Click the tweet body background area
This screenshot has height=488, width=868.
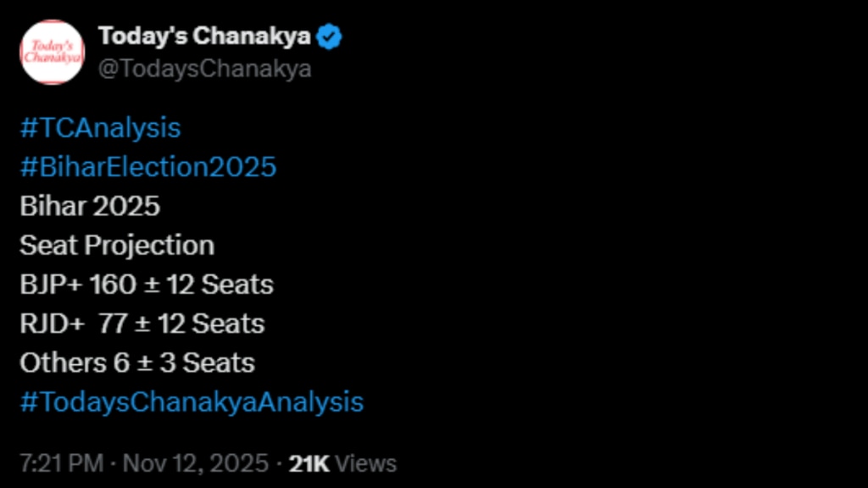tap(551, 254)
